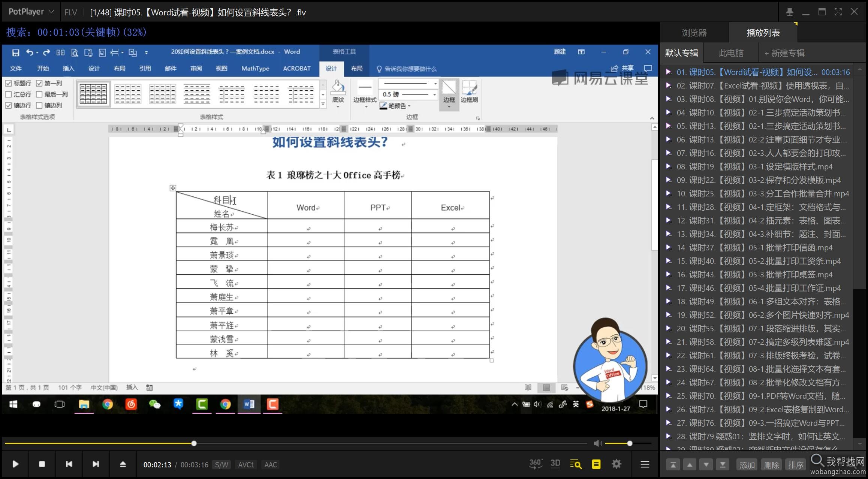Select the 默认专辑 album tab
The height and width of the screenshot is (479, 868).
tap(681, 53)
